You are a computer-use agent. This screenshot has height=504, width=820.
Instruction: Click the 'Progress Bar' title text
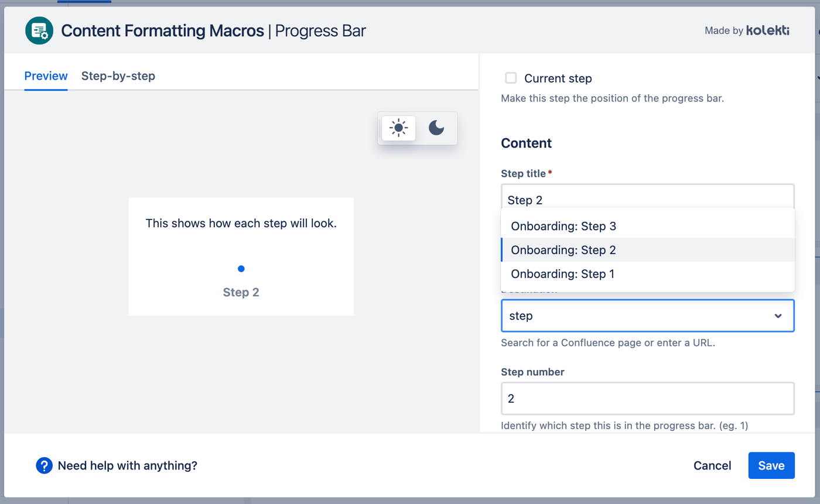pos(320,30)
